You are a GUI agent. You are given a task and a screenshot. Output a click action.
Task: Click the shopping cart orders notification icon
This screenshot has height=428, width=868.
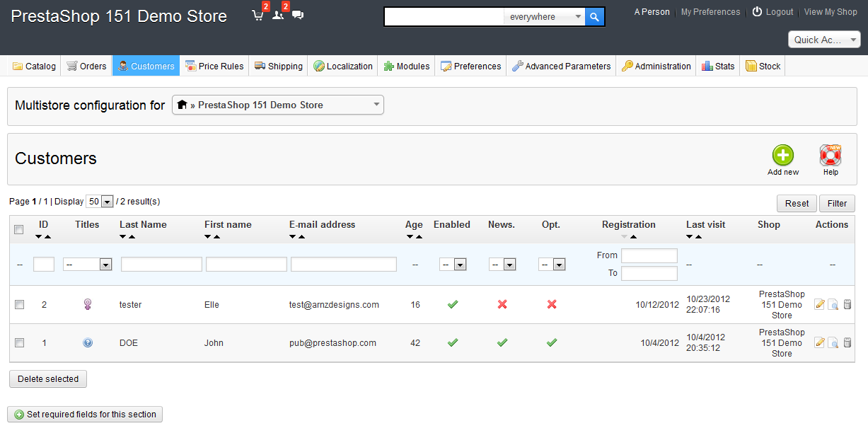258,16
